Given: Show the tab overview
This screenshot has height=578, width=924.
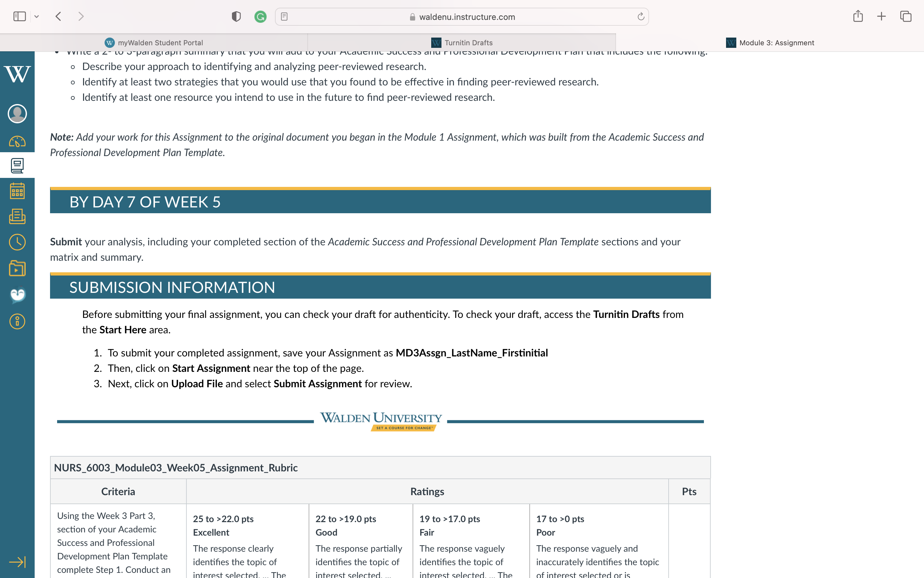Looking at the screenshot, I should pyautogui.click(x=906, y=16).
